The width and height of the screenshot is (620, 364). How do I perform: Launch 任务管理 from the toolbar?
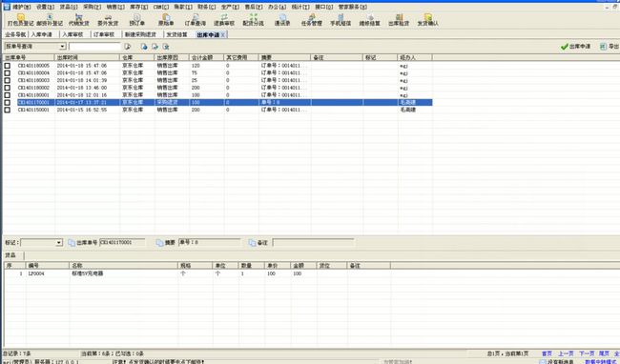click(312, 20)
